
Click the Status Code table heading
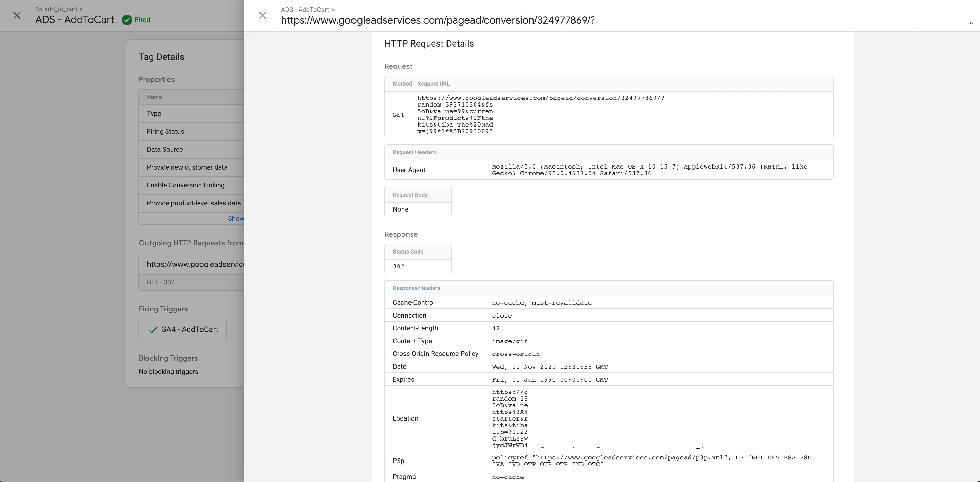(x=408, y=252)
